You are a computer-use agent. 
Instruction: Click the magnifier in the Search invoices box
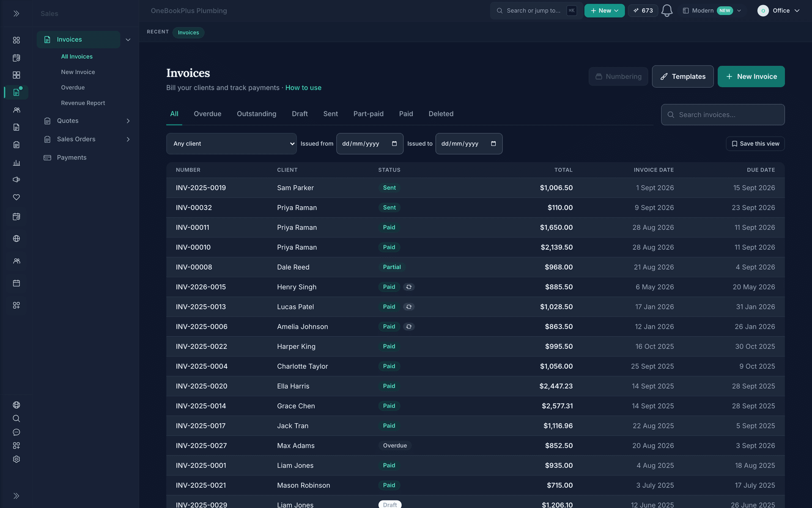tap(671, 115)
